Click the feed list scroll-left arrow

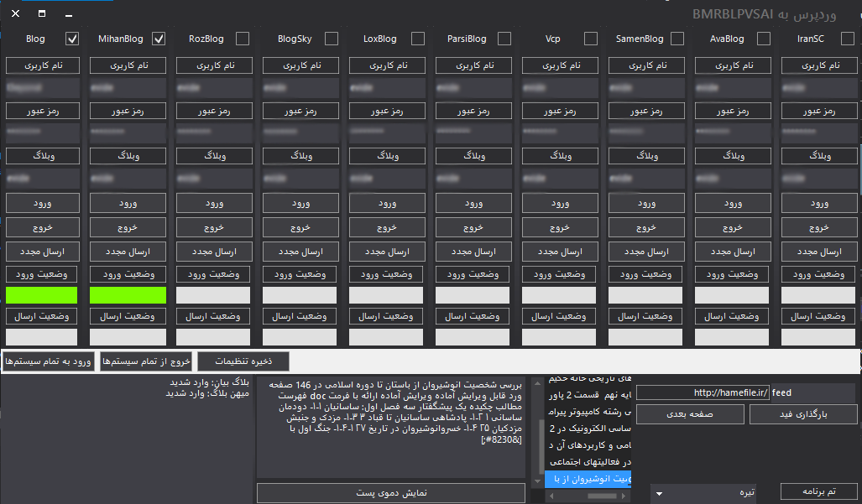click(x=551, y=496)
